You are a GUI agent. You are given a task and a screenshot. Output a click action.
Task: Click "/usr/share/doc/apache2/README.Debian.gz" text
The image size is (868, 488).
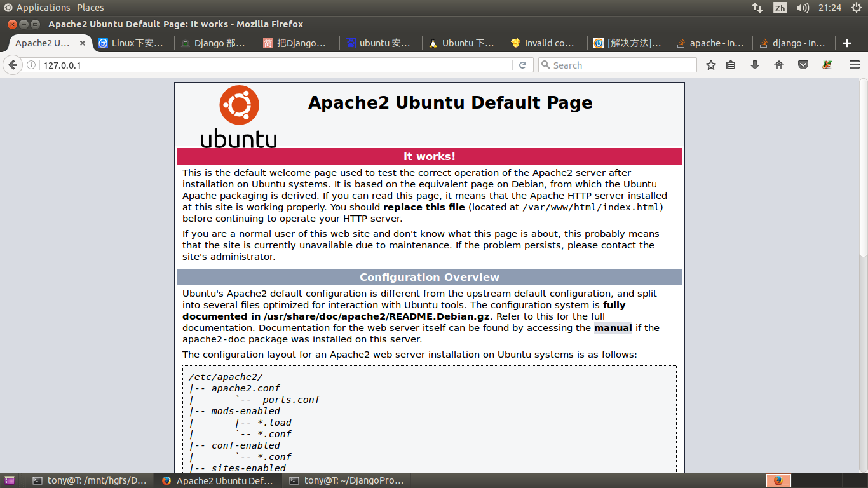[x=376, y=316]
